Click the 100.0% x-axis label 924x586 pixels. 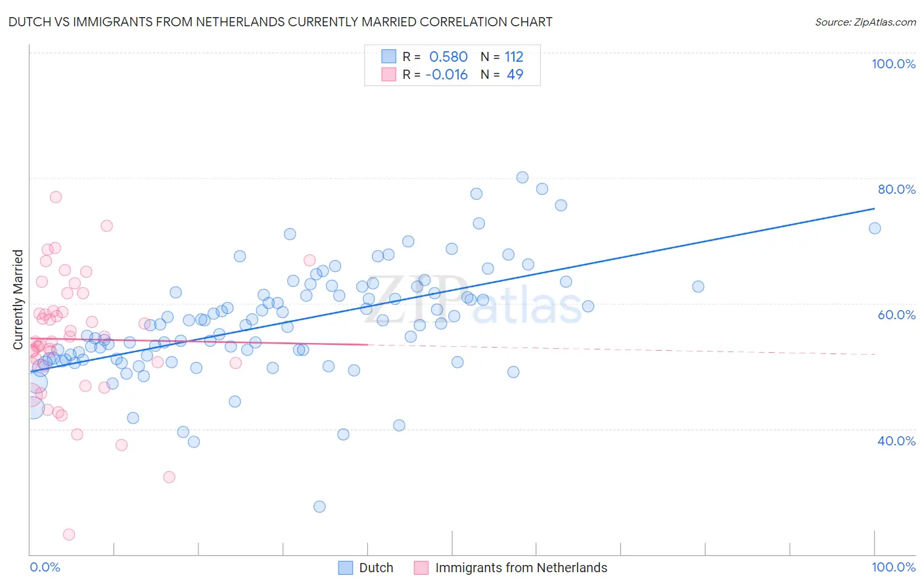[x=893, y=567]
